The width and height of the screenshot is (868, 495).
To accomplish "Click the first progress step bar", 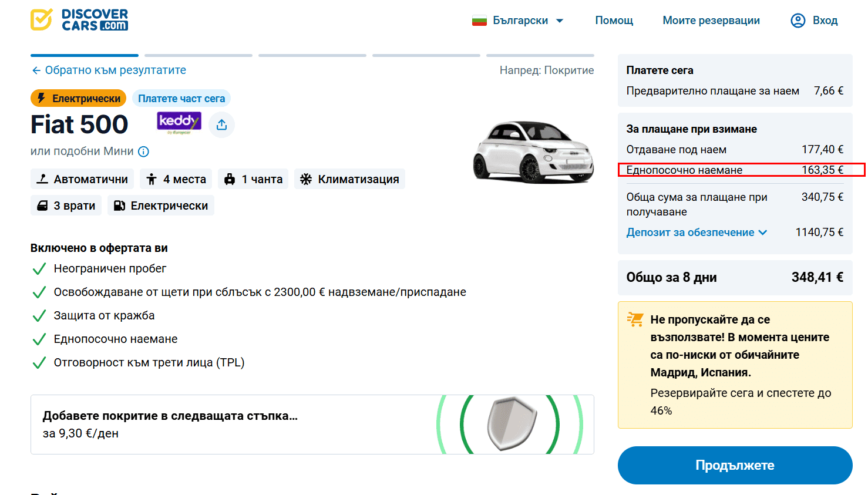I will point(85,55).
